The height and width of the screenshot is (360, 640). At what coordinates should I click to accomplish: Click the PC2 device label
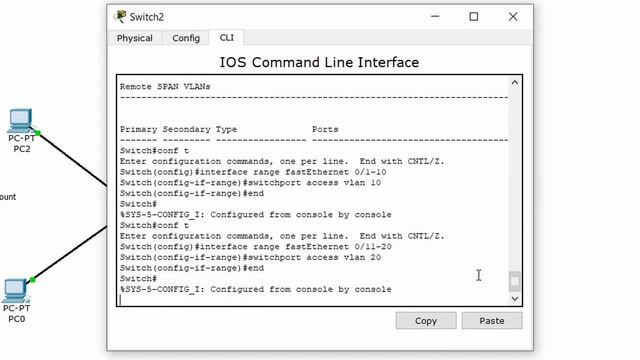(22, 149)
